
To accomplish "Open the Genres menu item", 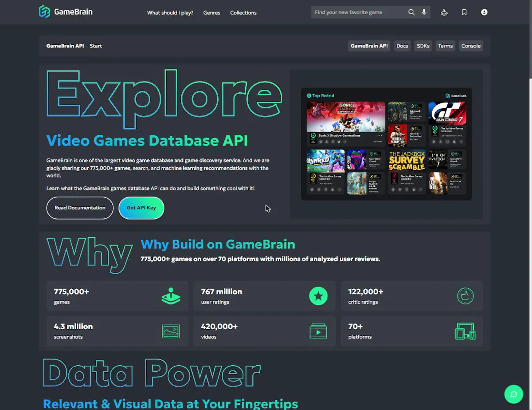I will pyautogui.click(x=211, y=12).
